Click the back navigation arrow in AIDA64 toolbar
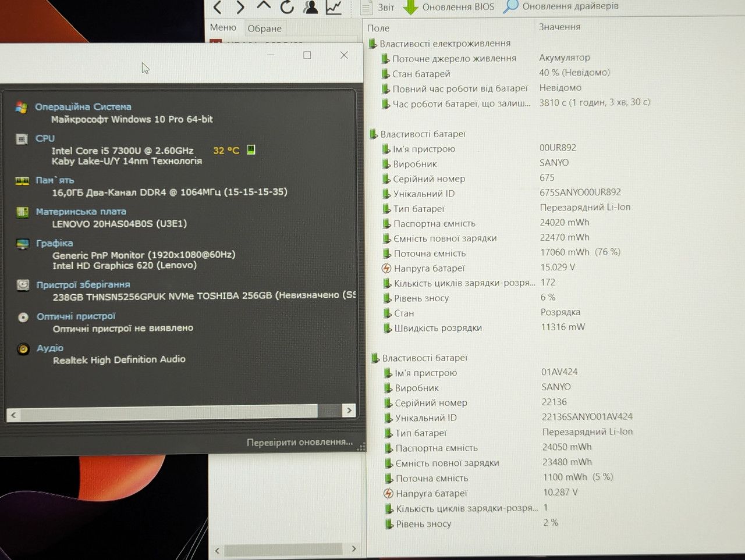 coord(218,7)
